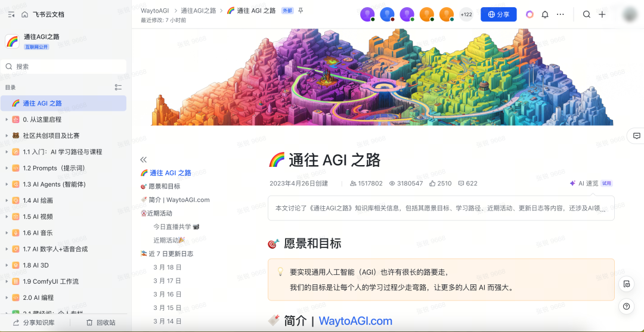This screenshot has height=332, width=644.
Task: Click the first purple collaborator avatar
Action: coord(367,14)
